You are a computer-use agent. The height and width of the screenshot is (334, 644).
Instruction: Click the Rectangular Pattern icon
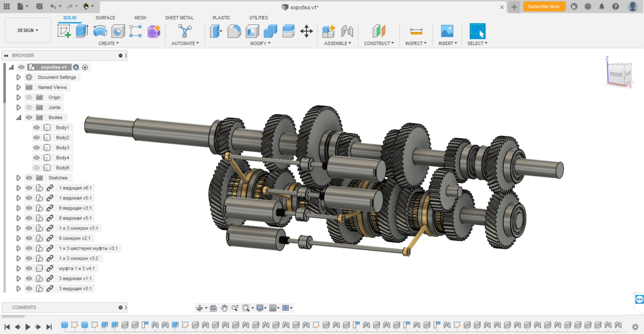click(x=135, y=31)
